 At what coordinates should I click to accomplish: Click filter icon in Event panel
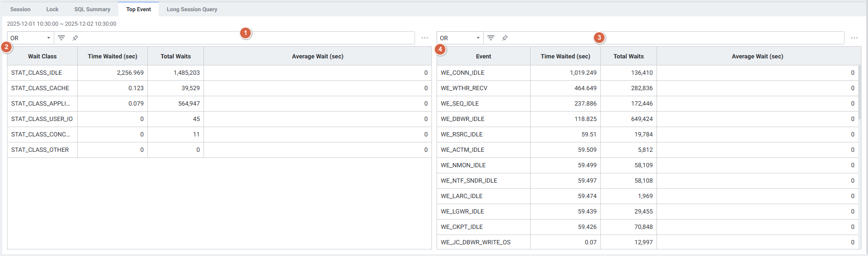point(491,38)
